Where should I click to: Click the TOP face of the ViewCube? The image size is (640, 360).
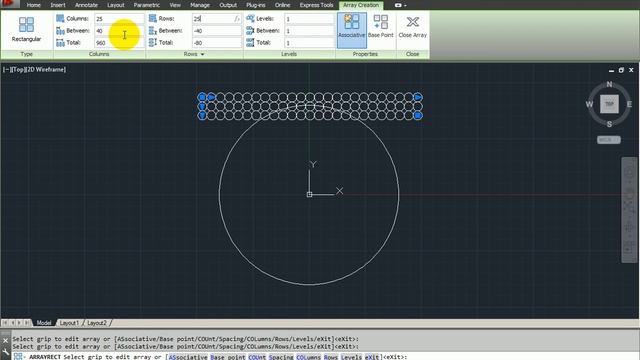tap(609, 104)
